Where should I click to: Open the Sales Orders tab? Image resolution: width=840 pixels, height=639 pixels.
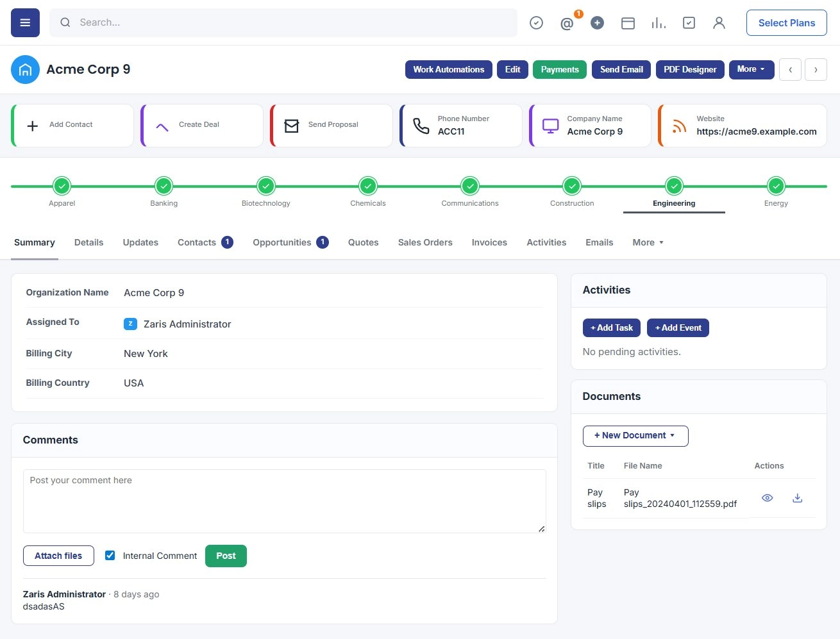425,242
